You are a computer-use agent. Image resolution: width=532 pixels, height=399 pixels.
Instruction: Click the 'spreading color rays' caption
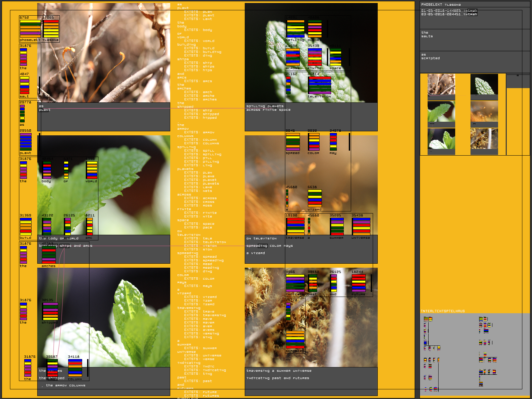click(270, 246)
